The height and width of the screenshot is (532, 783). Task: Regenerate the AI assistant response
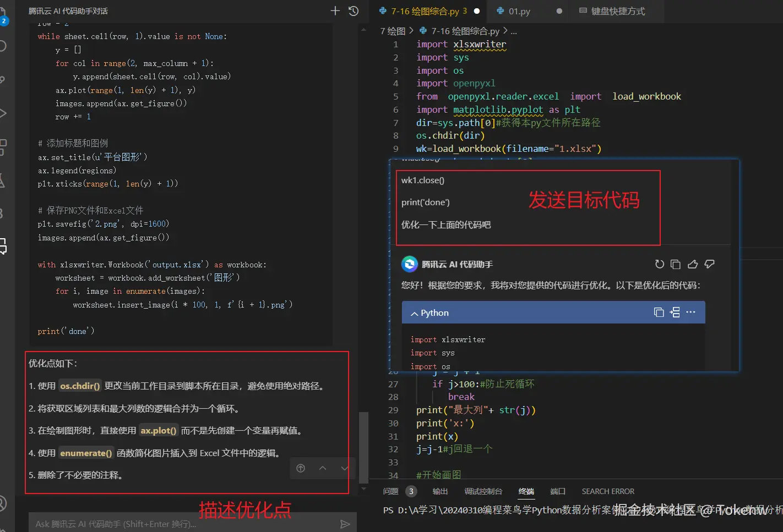(659, 264)
